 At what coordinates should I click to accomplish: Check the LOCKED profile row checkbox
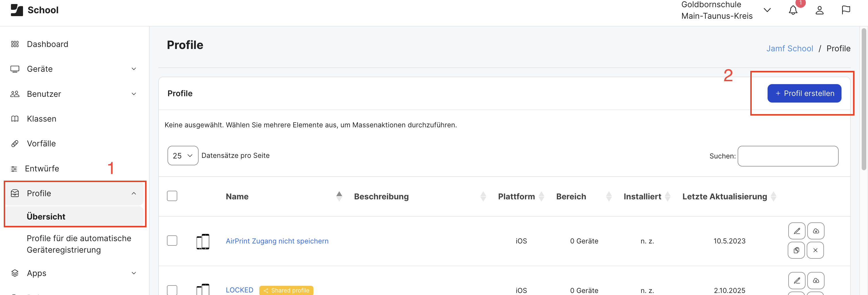[x=172, y=290]
